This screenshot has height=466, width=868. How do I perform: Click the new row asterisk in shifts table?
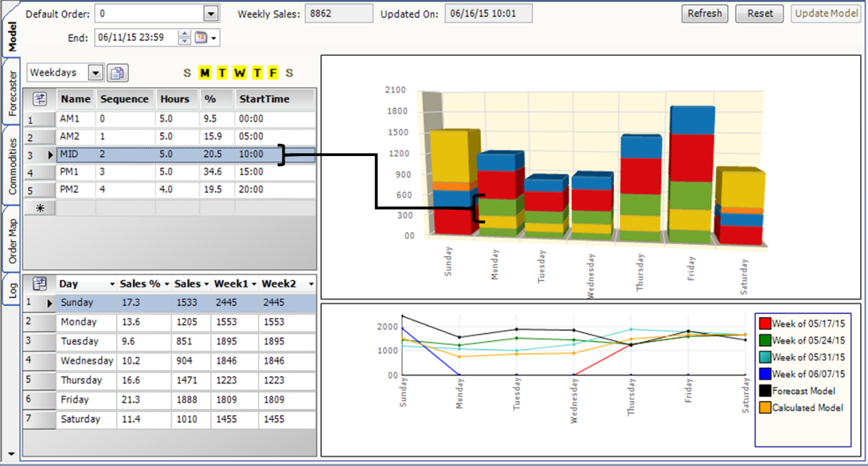pos(40,208)
